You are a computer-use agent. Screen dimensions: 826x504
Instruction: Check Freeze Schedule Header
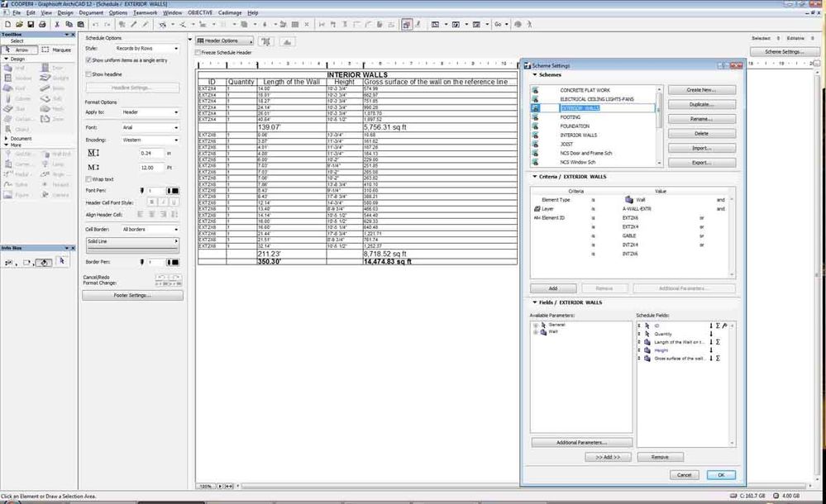tap(198, 53)
